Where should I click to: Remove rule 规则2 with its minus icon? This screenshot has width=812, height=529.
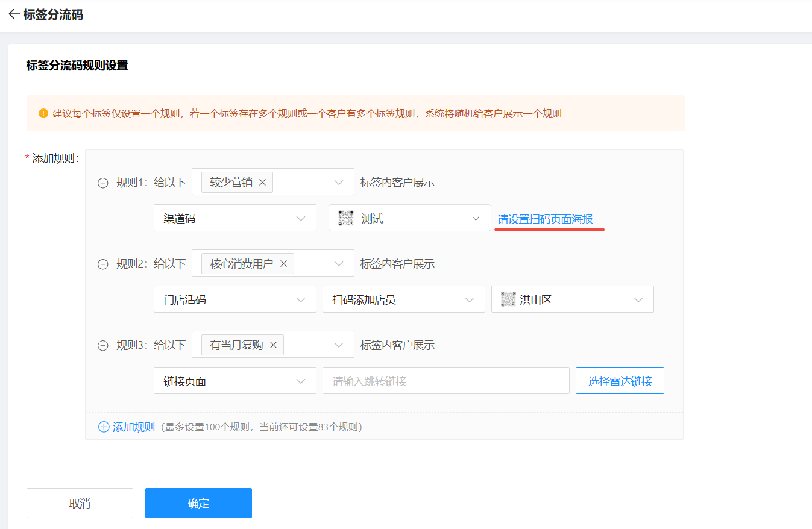click(x=103, y=264)
